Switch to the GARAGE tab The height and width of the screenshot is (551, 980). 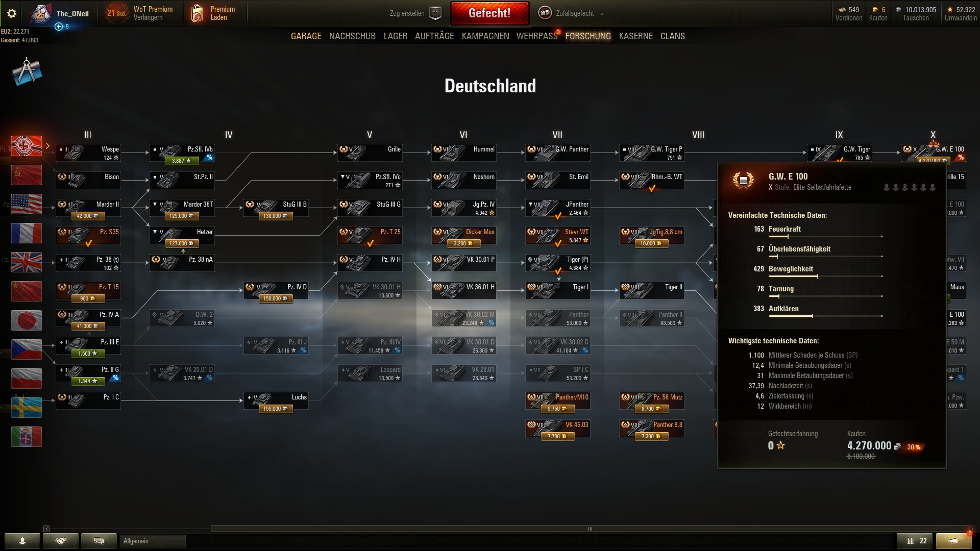coord(306,36)
